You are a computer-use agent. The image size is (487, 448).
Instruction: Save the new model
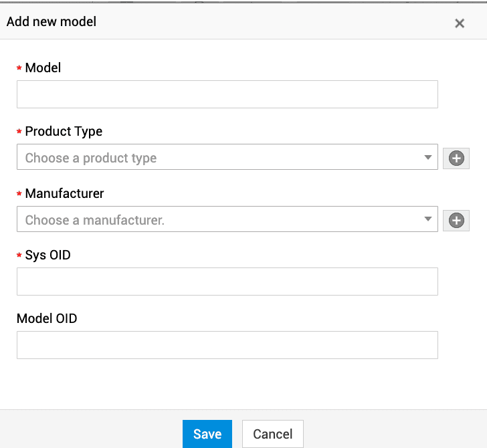tap(207, 434)
